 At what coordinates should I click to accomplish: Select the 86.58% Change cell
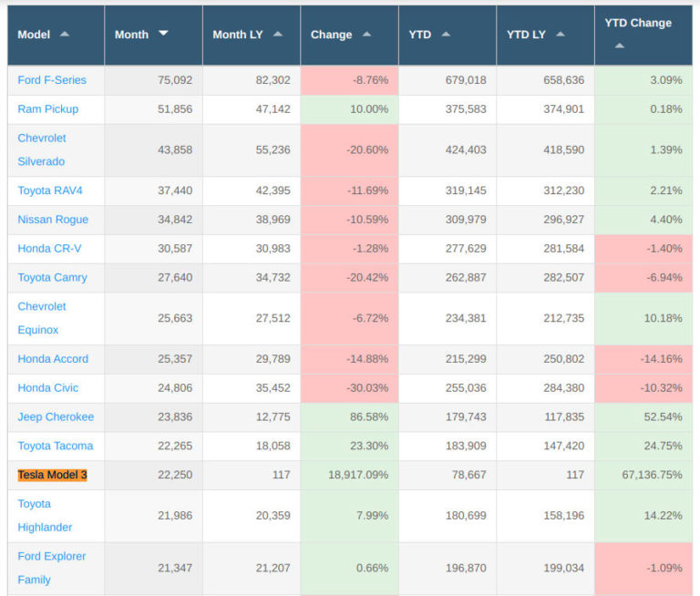[x=350, y=417]
